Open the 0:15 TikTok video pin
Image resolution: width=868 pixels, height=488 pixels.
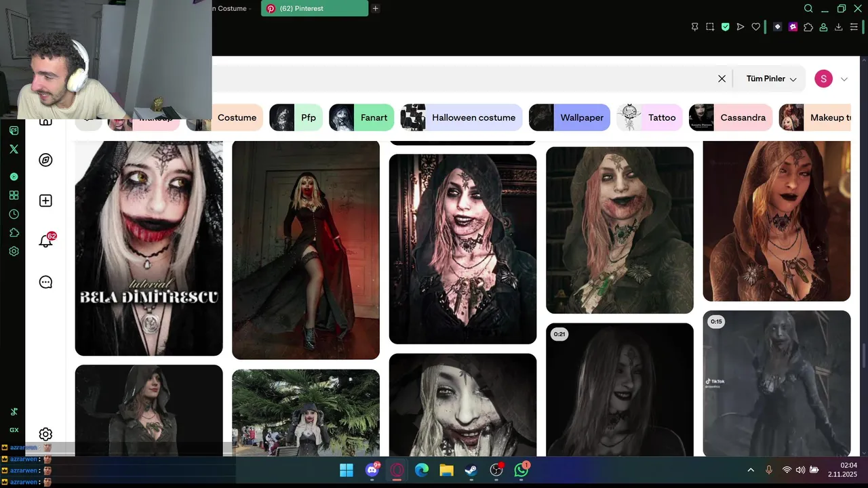point(776,384)
